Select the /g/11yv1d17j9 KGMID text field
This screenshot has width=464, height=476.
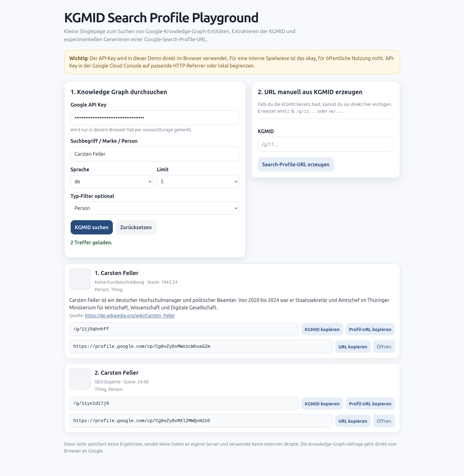184,404
